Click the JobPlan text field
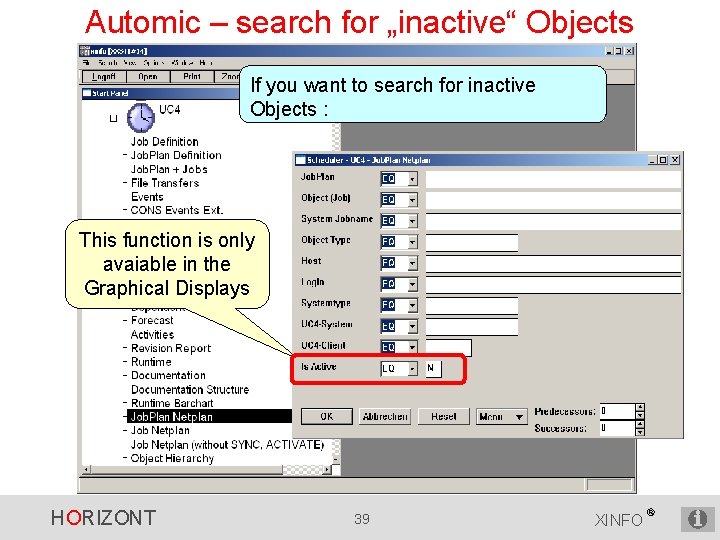 (553, 179)
